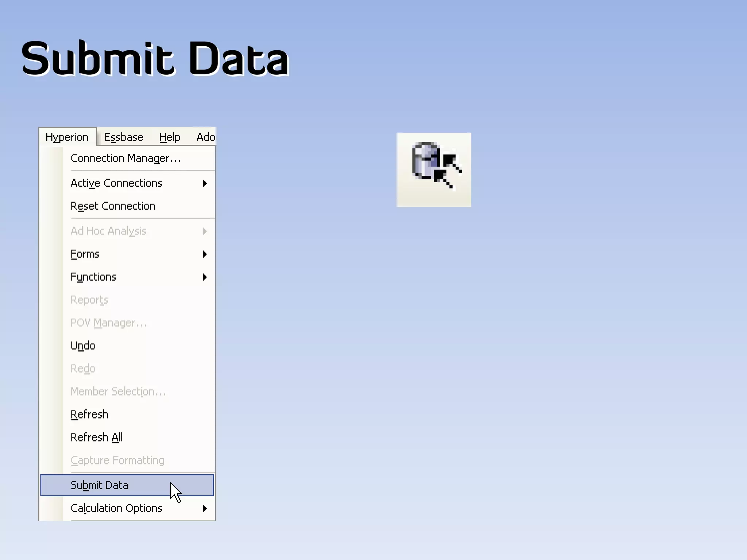Open the Help menu
Screen dimensions: 747x560
click(x=170, y=137)
